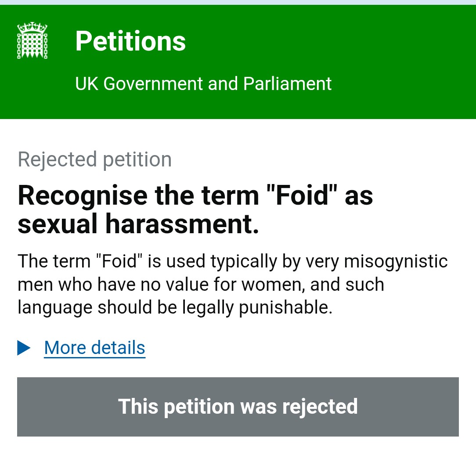
Task: Click the This petition was rejected banner
Action: click(x=238, y=407)
